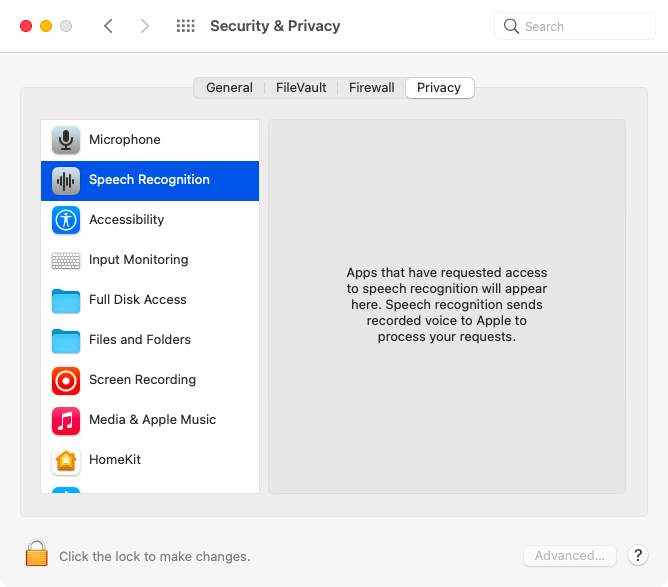
Task: Open the FileVault tab
Action: tap(301, 88)
